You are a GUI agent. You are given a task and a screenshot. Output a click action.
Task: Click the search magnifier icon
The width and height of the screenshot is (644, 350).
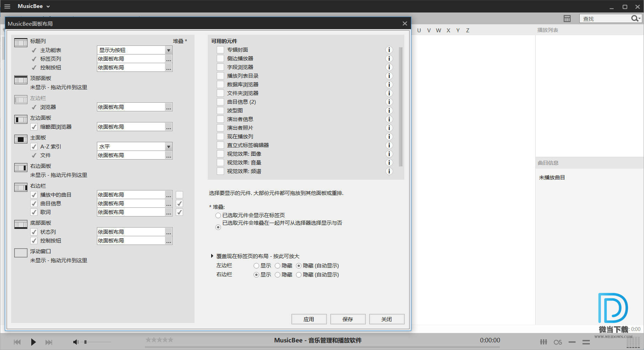click(635, 18)
